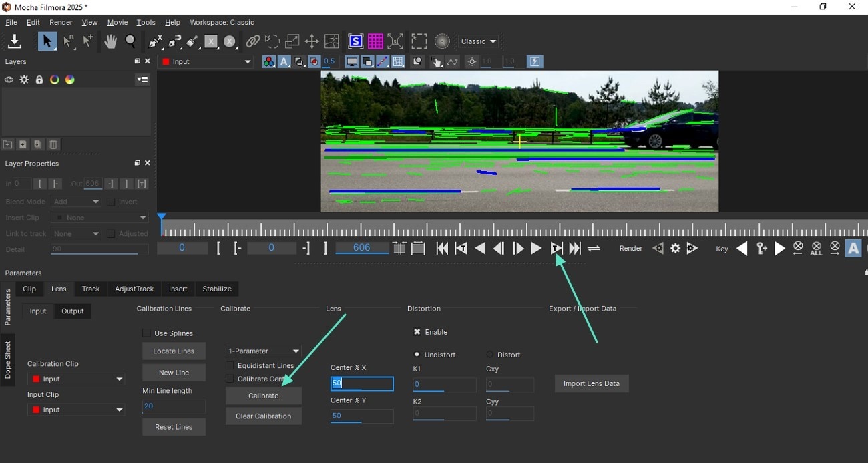Click the K1 distortion value field

tap(445, 385)
